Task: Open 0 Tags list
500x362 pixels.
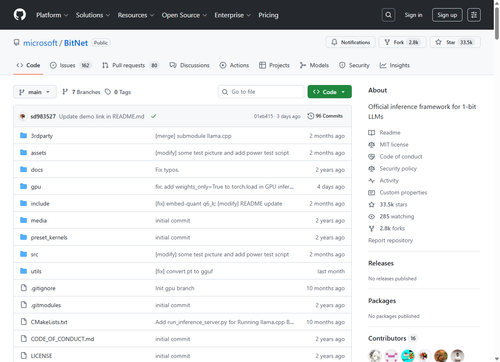Action: click(x=118, y=92)
